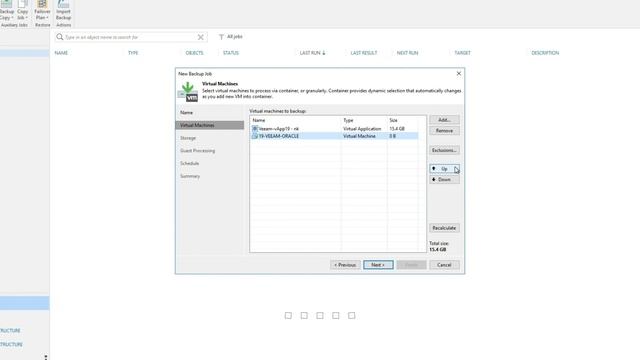Viewport: 640px width, 360px height.
Task: Go back with the Previous button
Action: (x=345, y=265)
